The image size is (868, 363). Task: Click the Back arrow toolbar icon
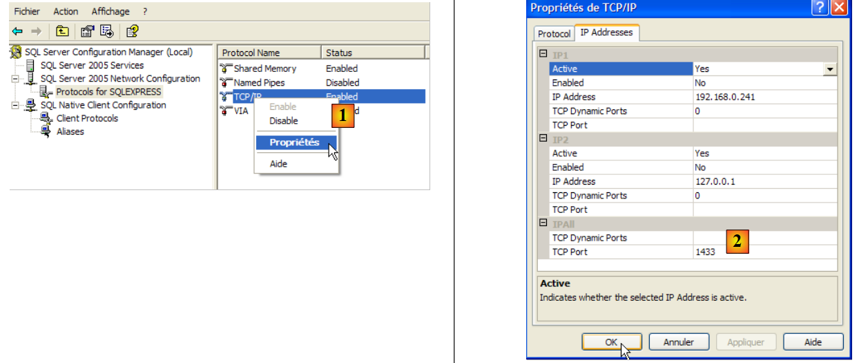point(17,31)
